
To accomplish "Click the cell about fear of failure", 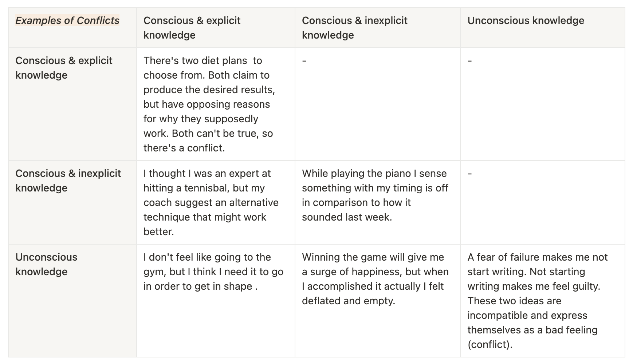I will (x=537, y=301).
